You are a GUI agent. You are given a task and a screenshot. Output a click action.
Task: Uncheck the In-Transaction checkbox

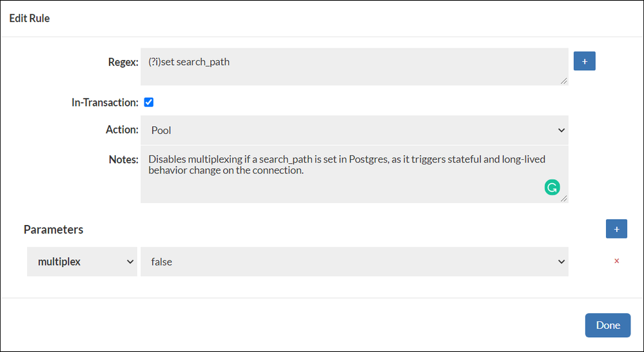coord(149,103)
